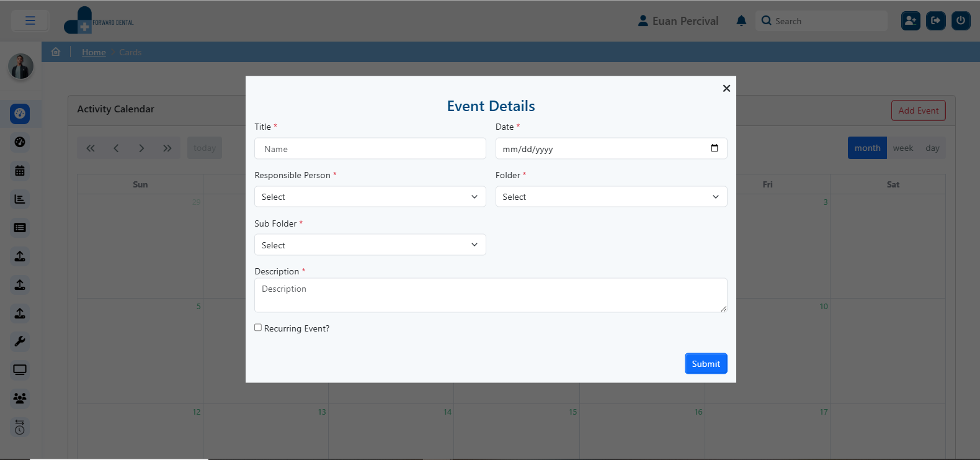
Task: Click the home icon in breadcrumb
Action: (x=56, y=52)
